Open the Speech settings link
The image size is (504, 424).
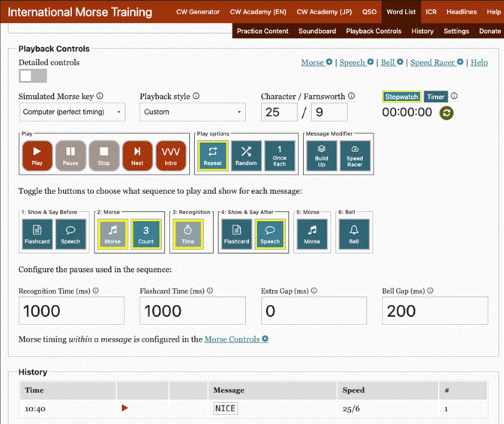[356, 63]
